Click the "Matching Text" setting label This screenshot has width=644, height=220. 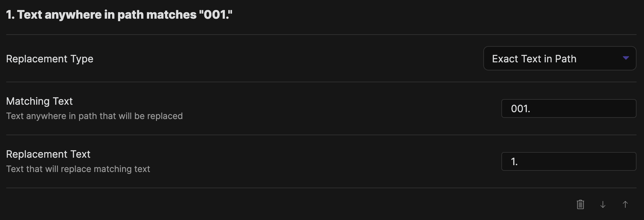click(40, 101)
